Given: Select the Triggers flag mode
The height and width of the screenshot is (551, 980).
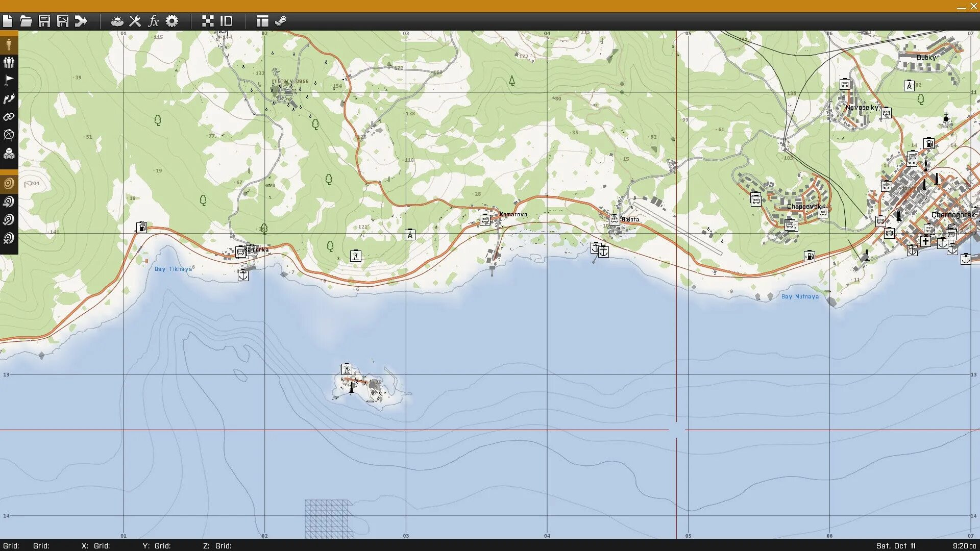Looking at the screenshot, I should pyautogui.click(x=9, y=80).
